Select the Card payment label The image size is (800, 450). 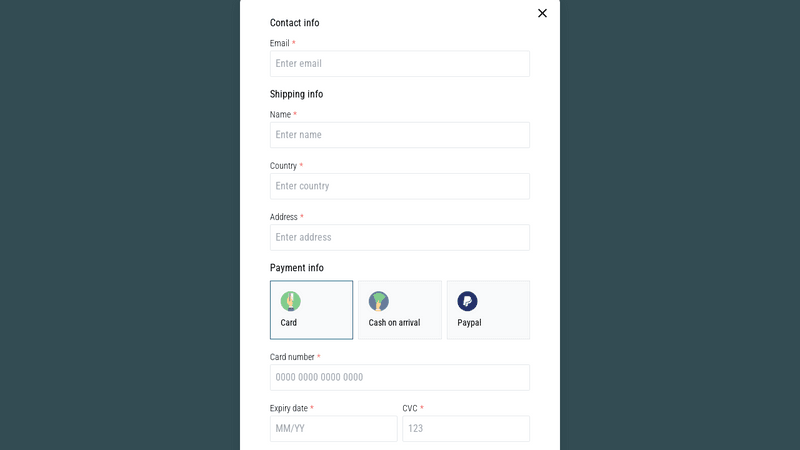point(288,323)
